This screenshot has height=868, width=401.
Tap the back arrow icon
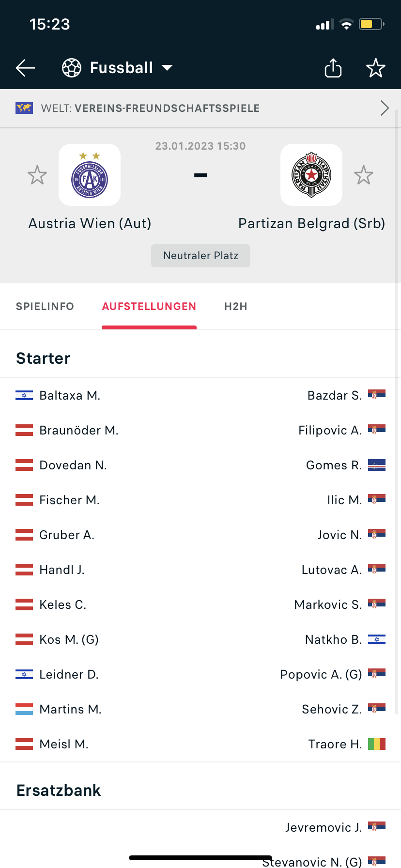point(25,68)
